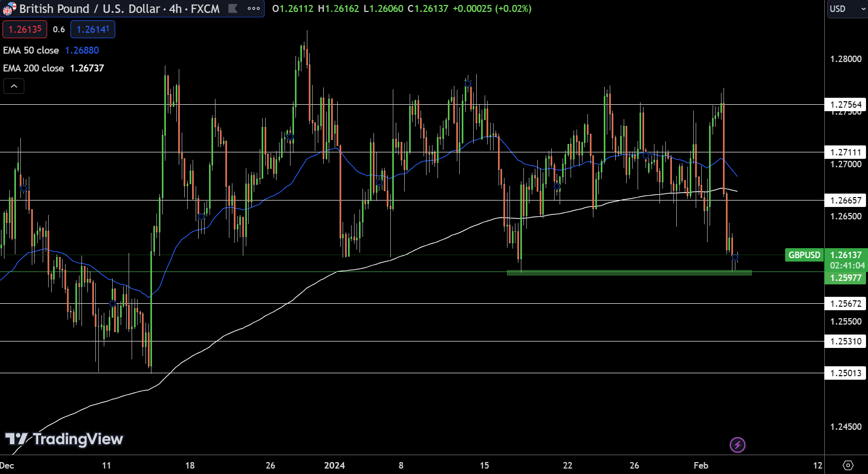Viewport: 868px width, 474px height.
Task: Select the green support zone rectangle
Action: 629,272
